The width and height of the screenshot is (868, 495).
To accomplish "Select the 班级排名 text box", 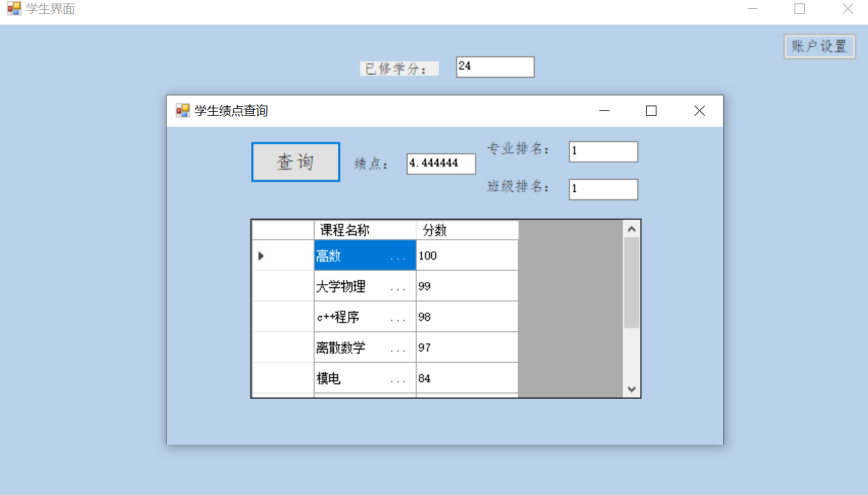I will click(603, 189).
